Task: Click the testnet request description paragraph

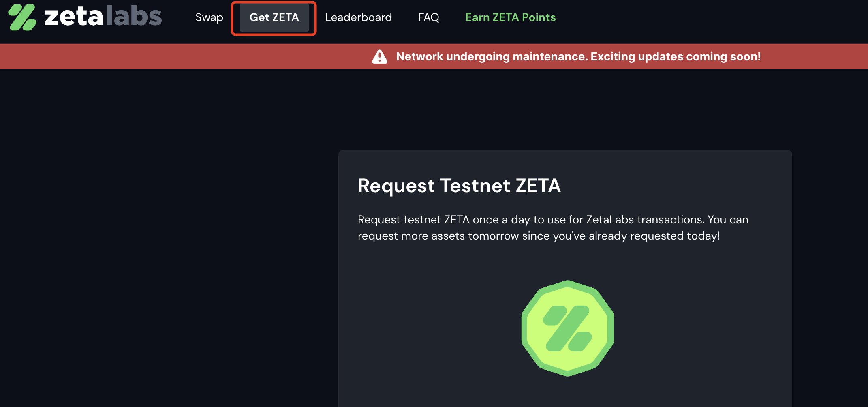Action: coord(553,228)
